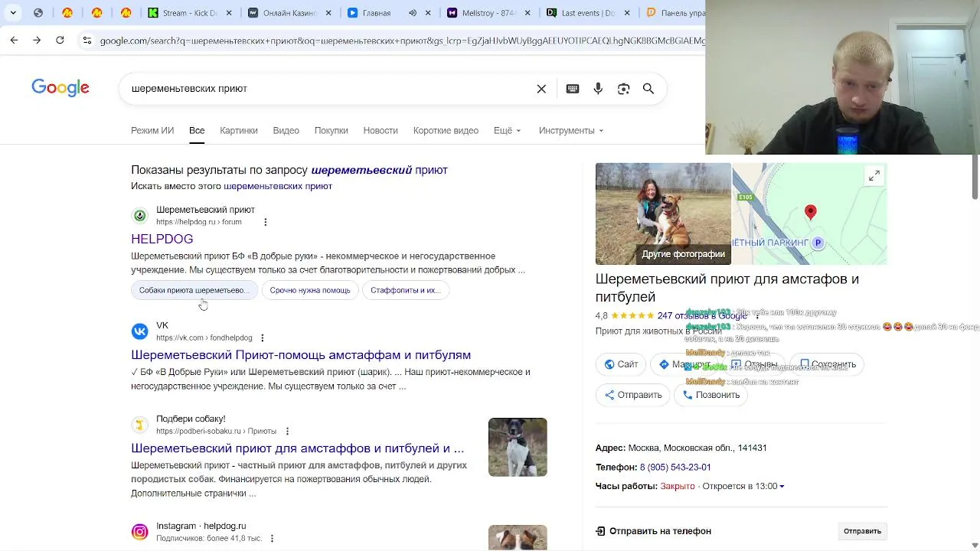View site information icon in address bar

[87, 40]
